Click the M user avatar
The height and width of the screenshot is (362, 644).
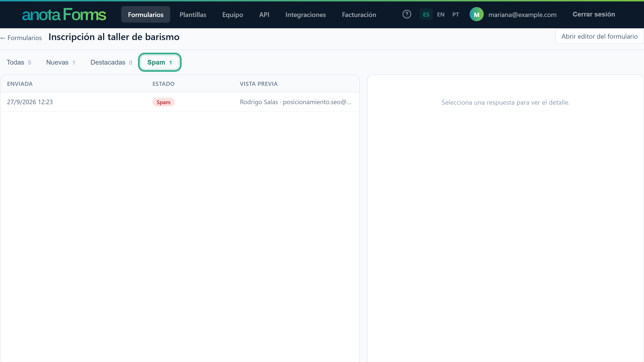click(476, 15)
